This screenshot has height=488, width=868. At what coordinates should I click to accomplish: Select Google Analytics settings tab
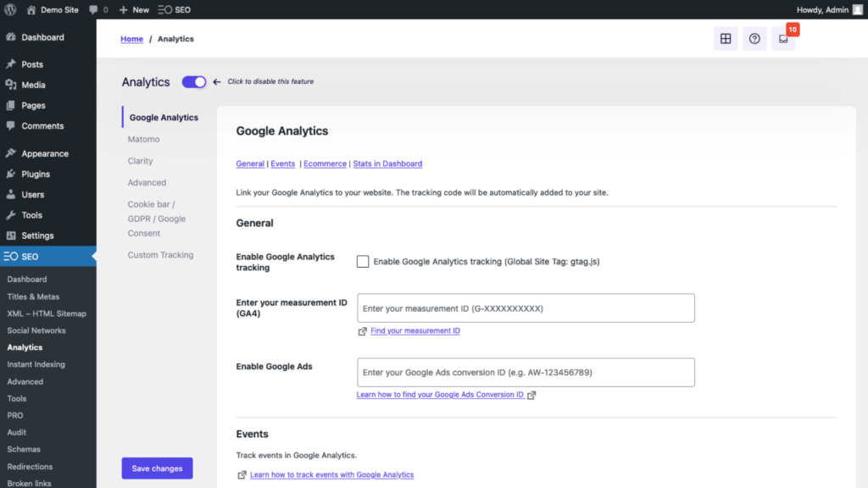coord(164,117)
